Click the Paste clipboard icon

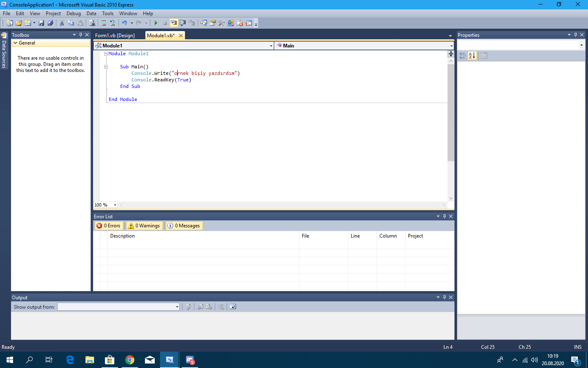80,23
